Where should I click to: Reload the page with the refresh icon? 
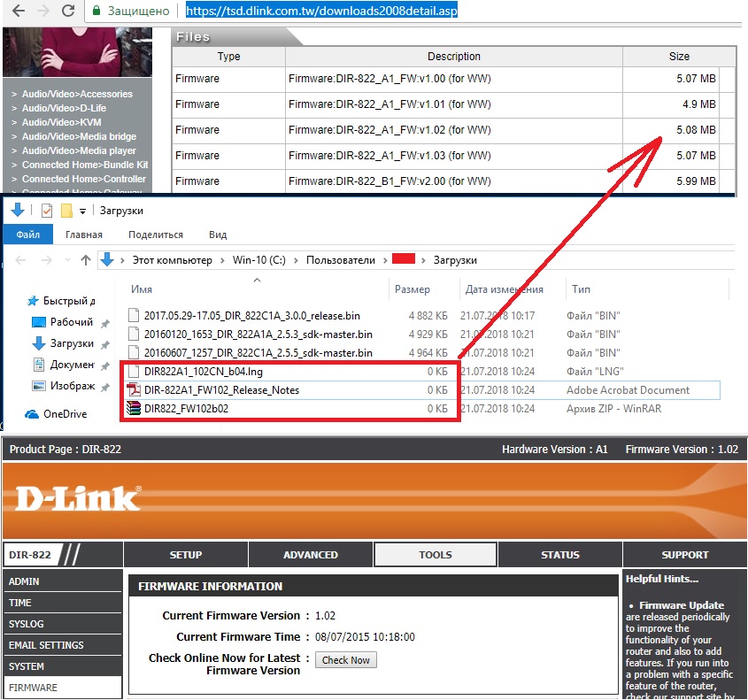point(68,12)
